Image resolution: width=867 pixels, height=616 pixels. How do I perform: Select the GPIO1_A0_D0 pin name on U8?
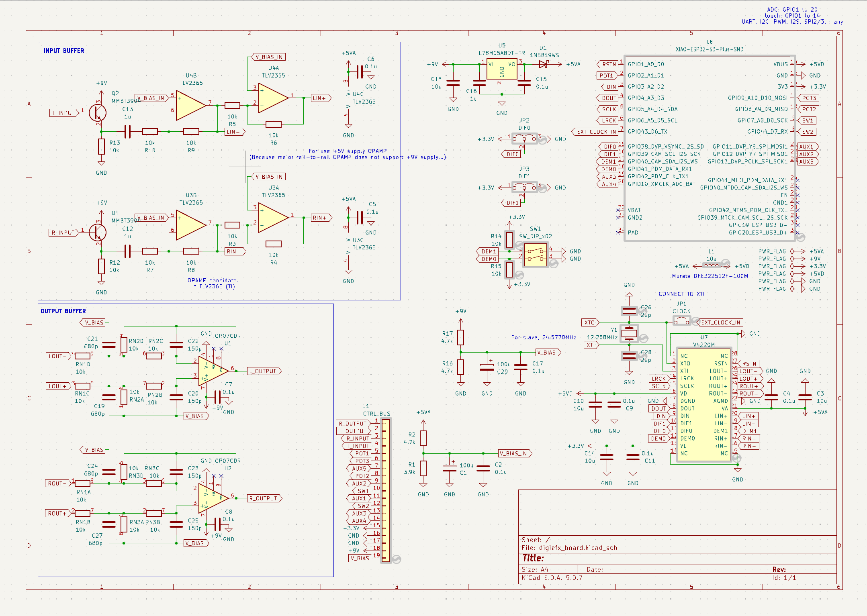pos(646,64)
